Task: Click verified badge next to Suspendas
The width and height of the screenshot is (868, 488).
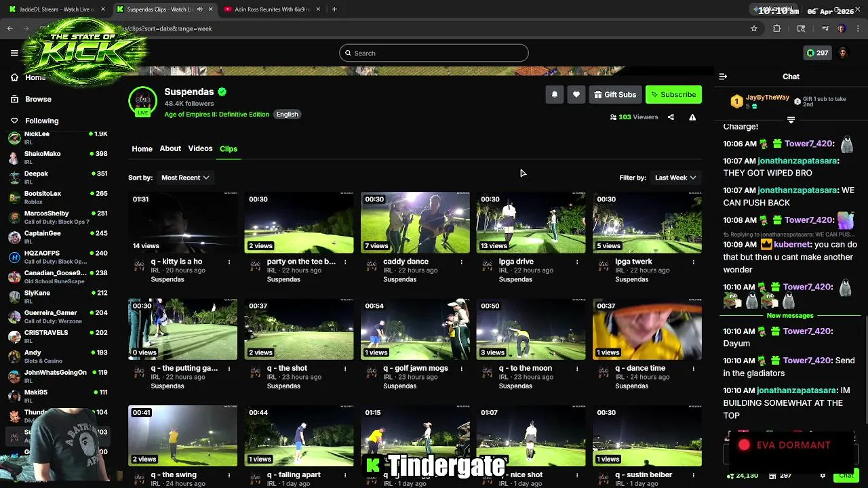Action: [222, 91]
